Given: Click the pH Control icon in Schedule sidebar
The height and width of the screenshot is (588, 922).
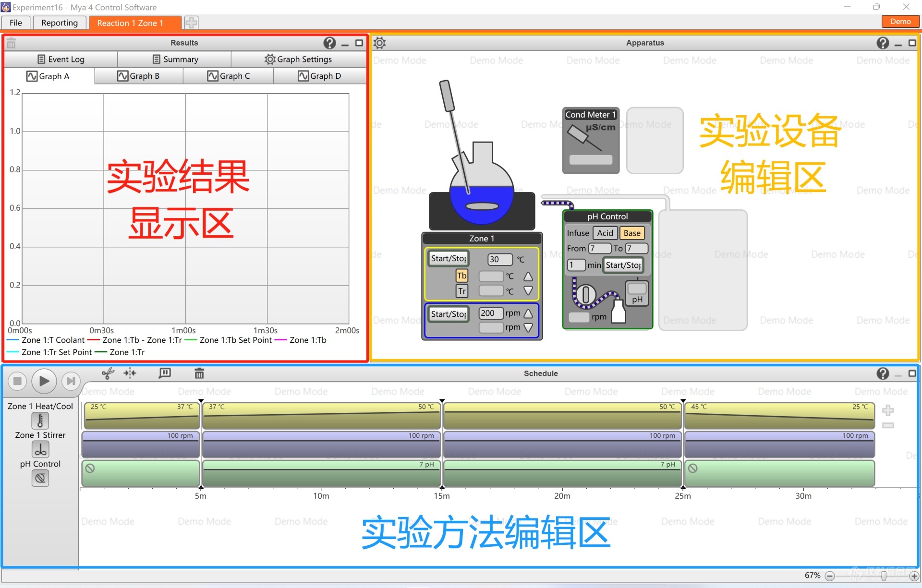Looking at the screenshot, I should coord(40,478).
